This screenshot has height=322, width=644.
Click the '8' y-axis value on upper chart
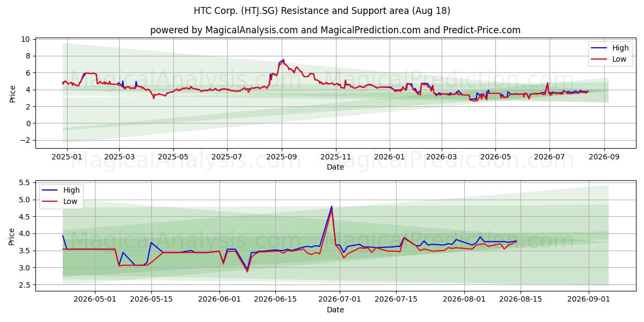pyautogui.click(x=28, y=56)
